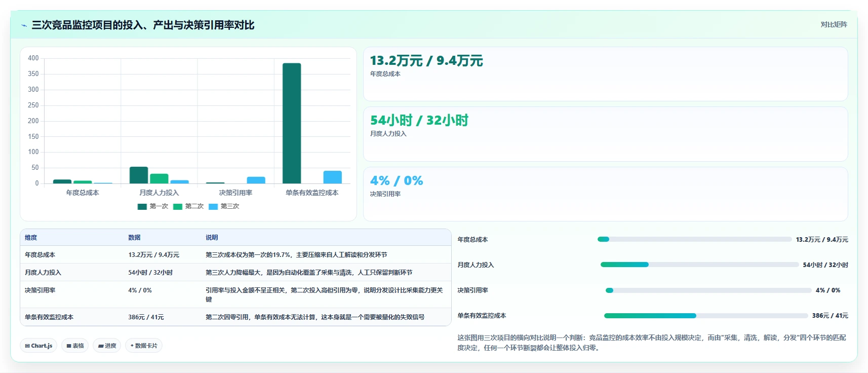Click the 54小时 / 32小时 card headline
The width and height of the screenshot is (868, 373).
pyautogui.click(x=419, y=121)
